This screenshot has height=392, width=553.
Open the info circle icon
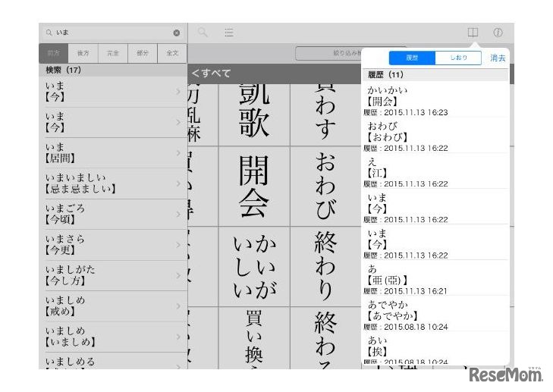coord(498,33)
